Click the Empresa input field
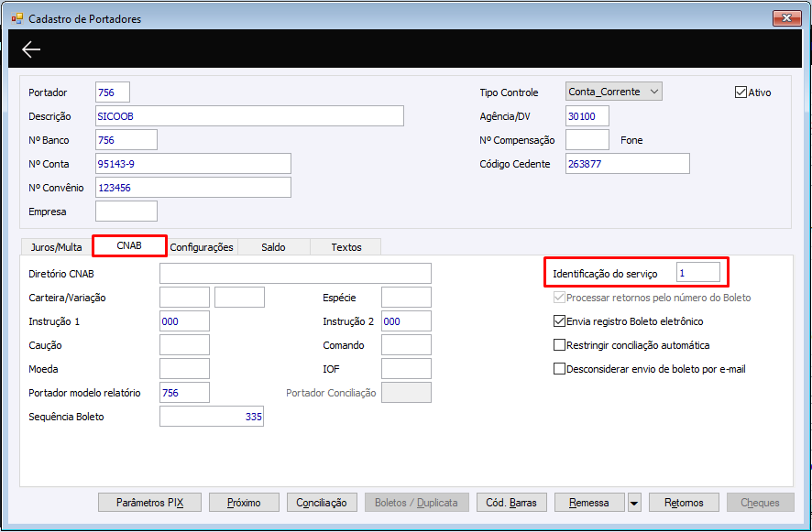Image resolution: width=812 pixels, height=532 pixels. [x=126, y=212]
